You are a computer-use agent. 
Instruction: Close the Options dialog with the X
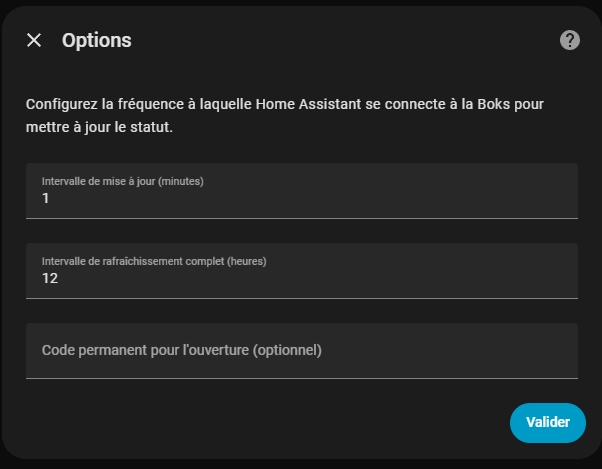[x=34, y=40]
